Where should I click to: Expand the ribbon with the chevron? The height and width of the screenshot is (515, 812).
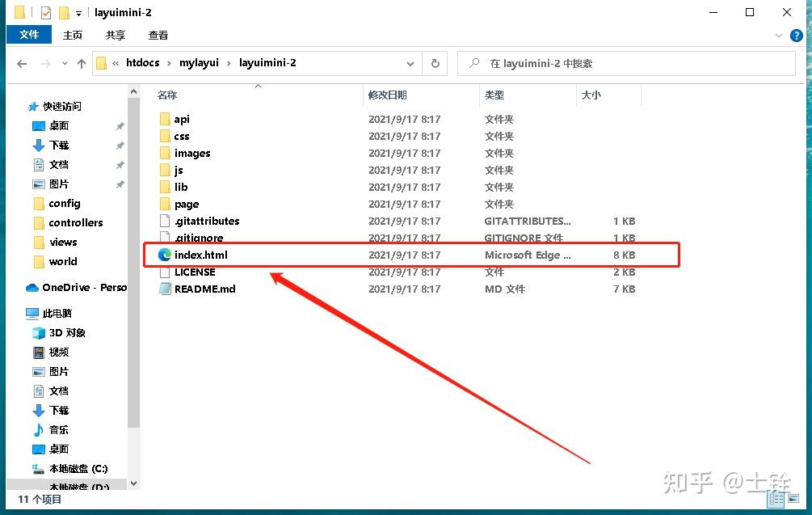coord(778,36)
